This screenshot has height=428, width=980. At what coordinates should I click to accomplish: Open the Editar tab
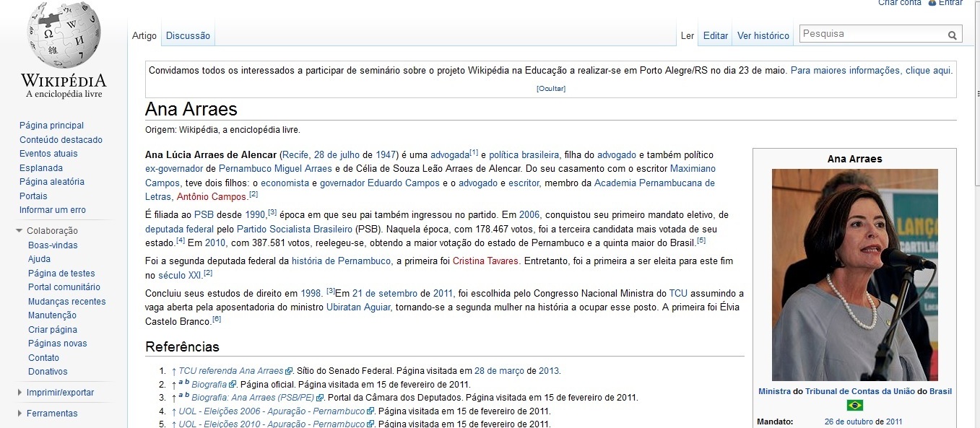(x=716, y=35)
